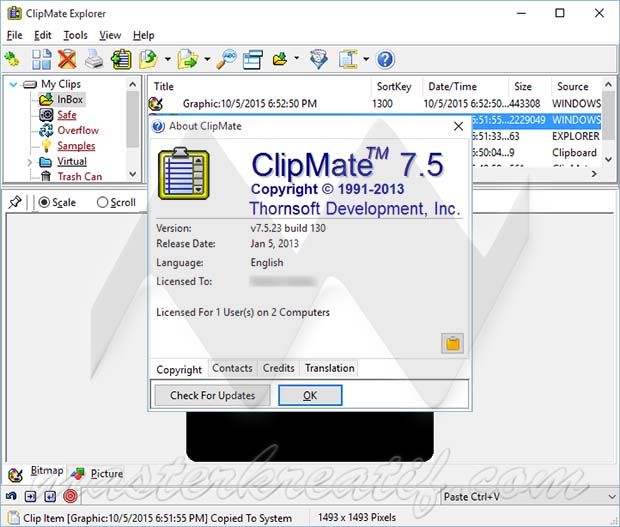Open the Edit menu
Viewport: 620px width, 527px height.
tap(43, 35)
